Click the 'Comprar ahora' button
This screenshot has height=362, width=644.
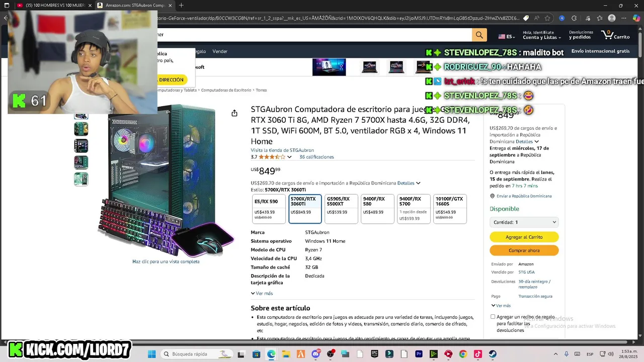(524, 250)
